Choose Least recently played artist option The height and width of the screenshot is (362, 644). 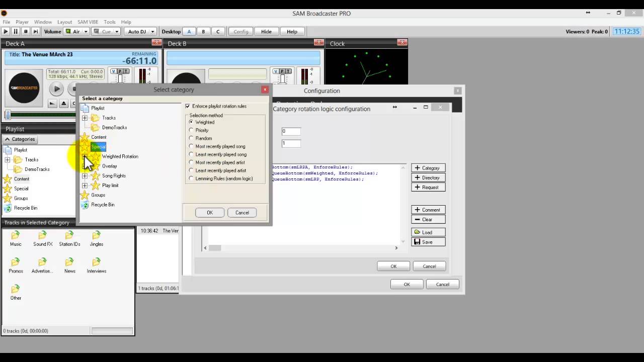[x=191, y=170]
